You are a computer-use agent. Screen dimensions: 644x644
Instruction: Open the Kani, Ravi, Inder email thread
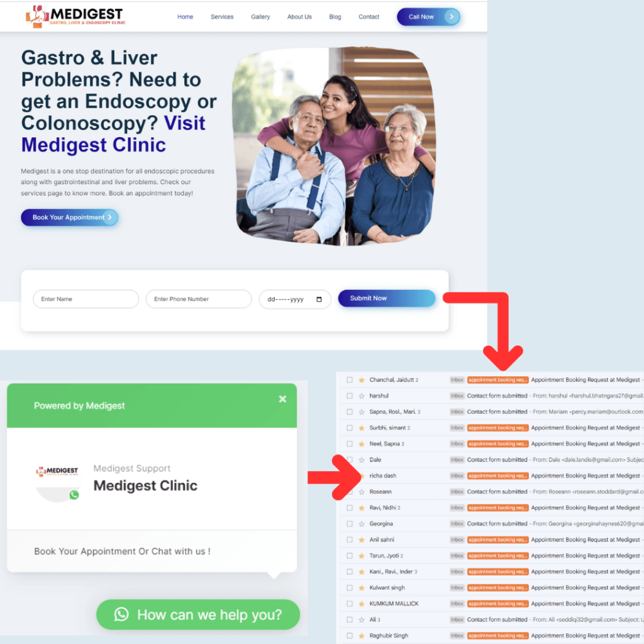491,572
